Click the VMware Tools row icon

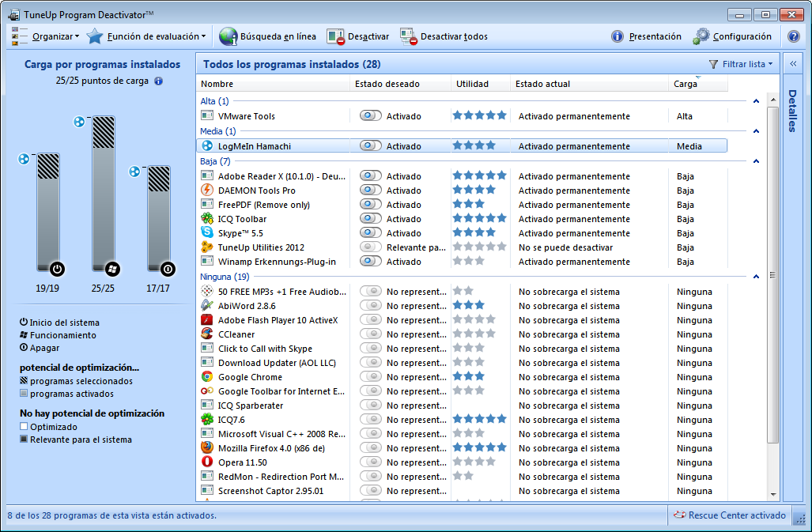point(207,116)
